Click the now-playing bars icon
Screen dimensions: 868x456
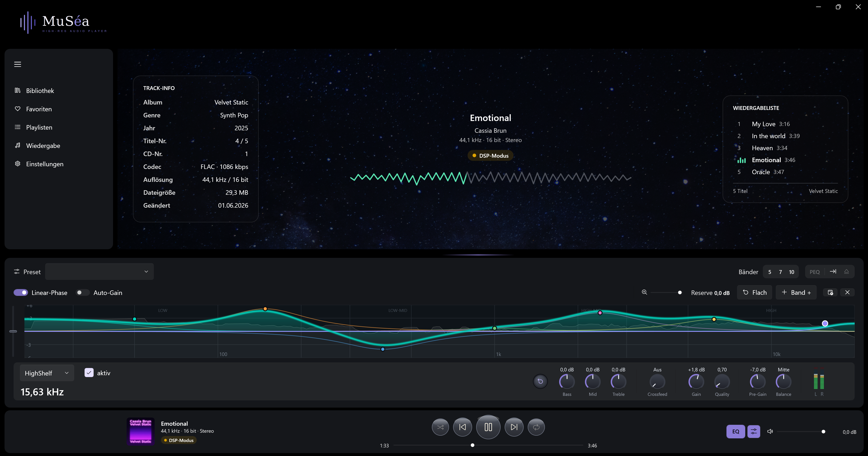coord(742,160)
